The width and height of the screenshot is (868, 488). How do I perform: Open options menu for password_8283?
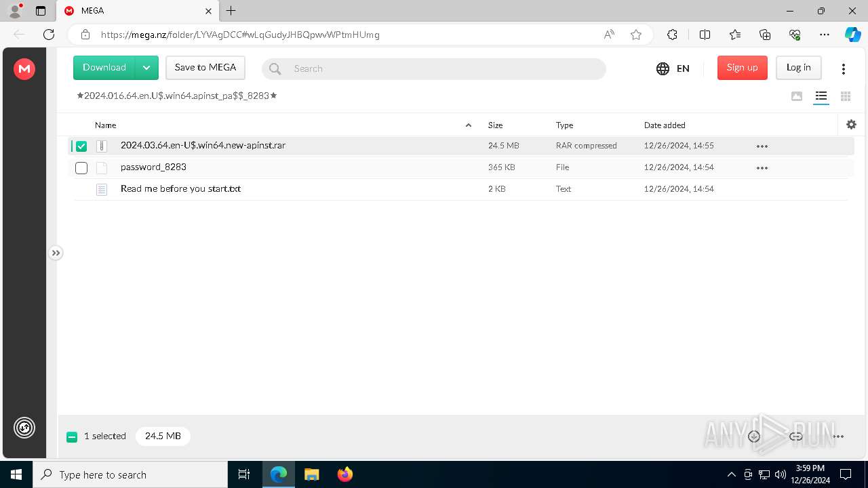coord(762,167)
